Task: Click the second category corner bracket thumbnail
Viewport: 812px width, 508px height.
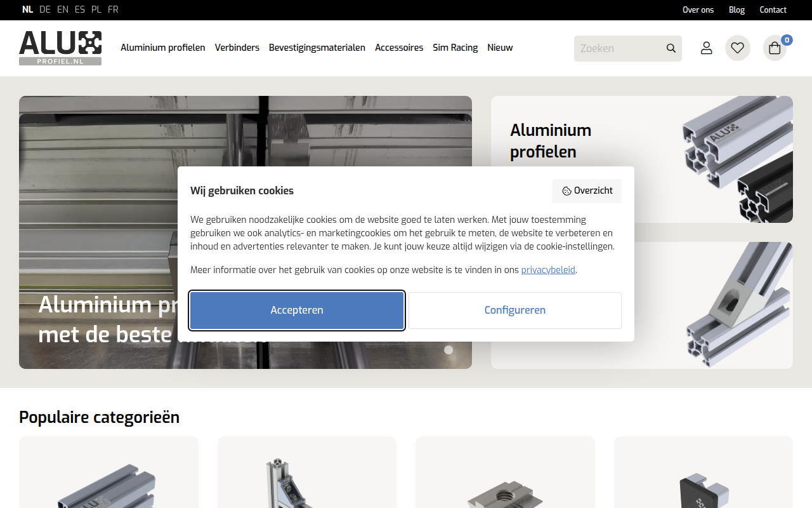Action: pos(307,472)
